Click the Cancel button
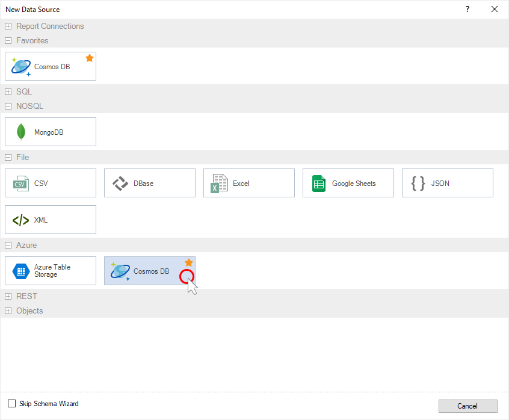Image resolution: width=509 pixels, height=420 pixels. tap(468, 406)
